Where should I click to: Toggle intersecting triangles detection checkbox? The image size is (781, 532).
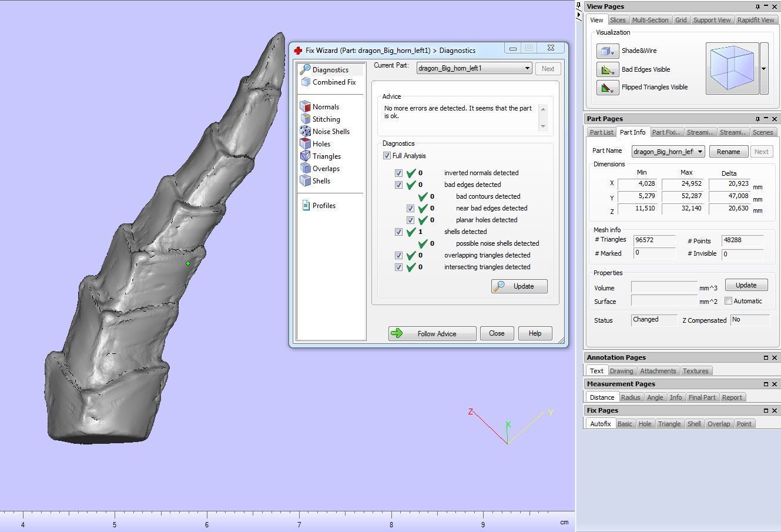click(x=398, y=267)
